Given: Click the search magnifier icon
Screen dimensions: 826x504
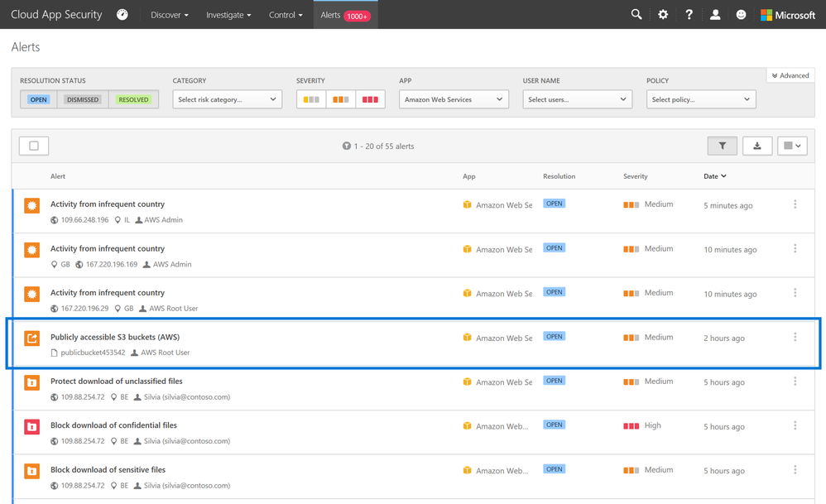Looking at the screenshot, I should coord(636,15).
